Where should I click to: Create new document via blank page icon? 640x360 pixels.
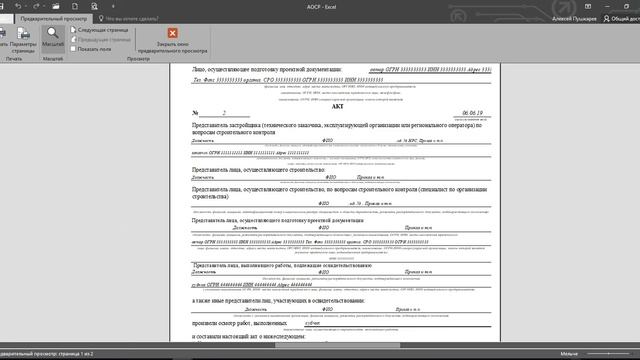click(x=75, y=6)
